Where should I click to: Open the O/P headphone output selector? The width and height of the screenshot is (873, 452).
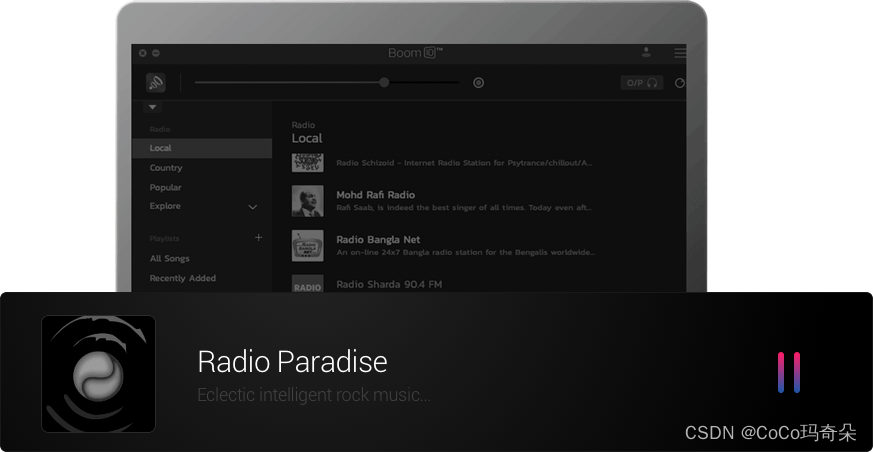641,83
